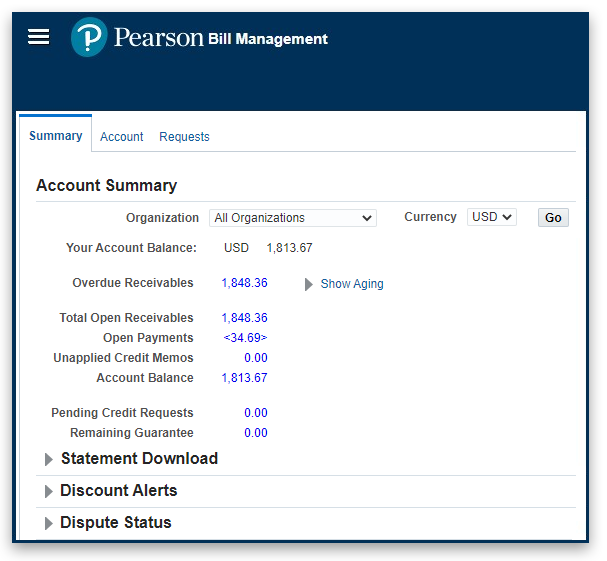
Task: Open the hamburger navigation menu
Action: 38,37
